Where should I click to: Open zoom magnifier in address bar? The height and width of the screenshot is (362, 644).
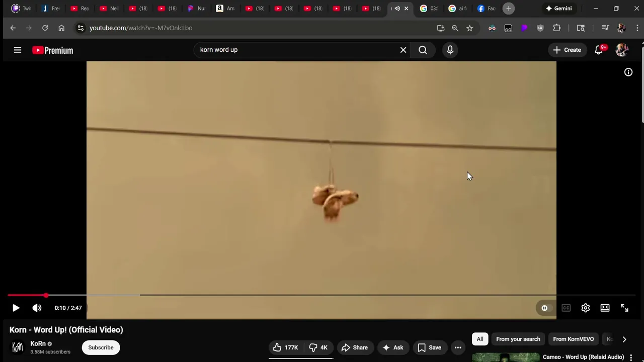point(455,28)
